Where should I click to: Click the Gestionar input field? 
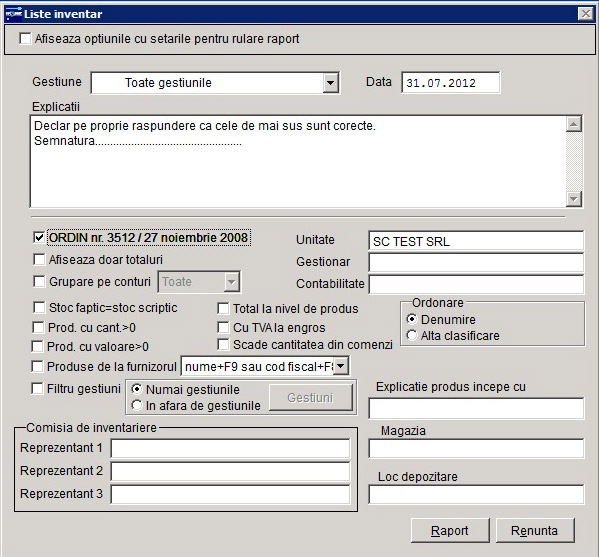coord(476,262)
